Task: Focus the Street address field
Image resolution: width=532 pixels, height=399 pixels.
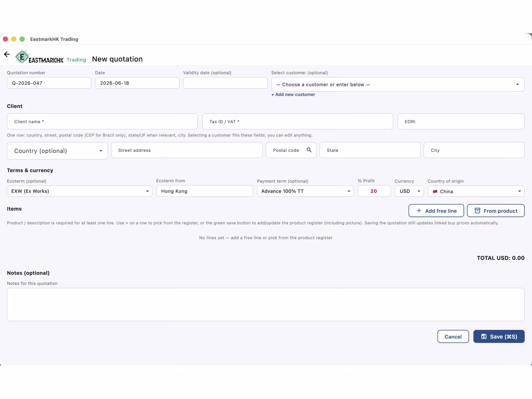Action: coord(187,150)
